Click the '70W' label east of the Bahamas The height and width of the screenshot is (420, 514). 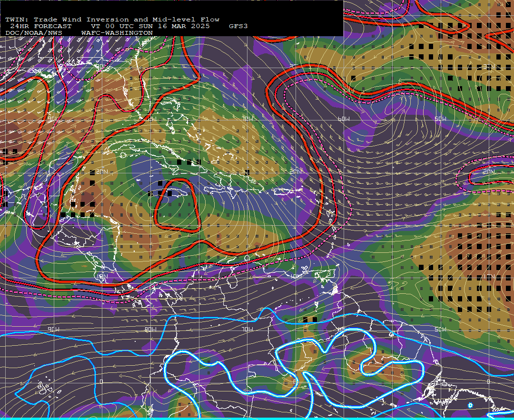coord(248,119)
